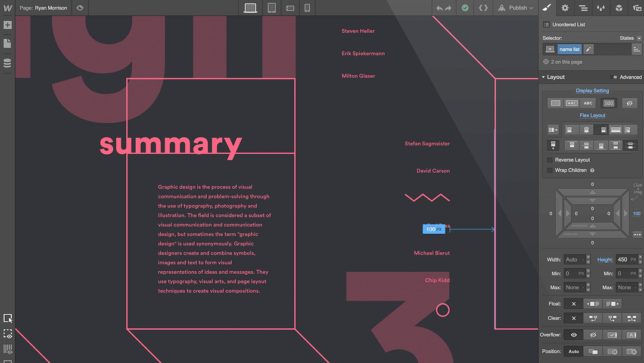Set Position to Auto
The height and width of the screenshot is (363, 644).
574,352
